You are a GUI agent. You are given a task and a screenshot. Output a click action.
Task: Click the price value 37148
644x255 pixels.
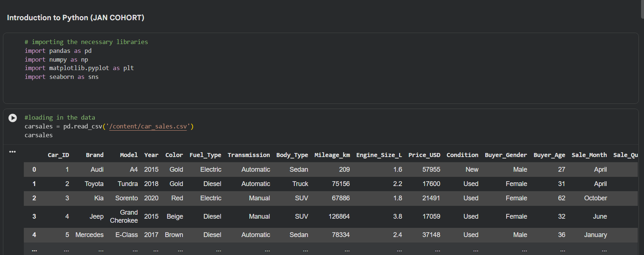[431, 235]
